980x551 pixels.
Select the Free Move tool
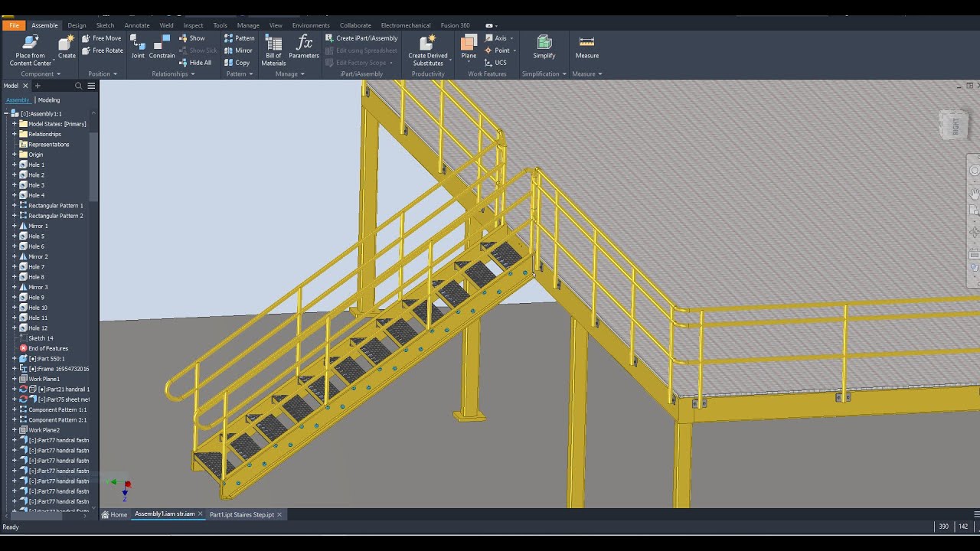click(101, 38)
